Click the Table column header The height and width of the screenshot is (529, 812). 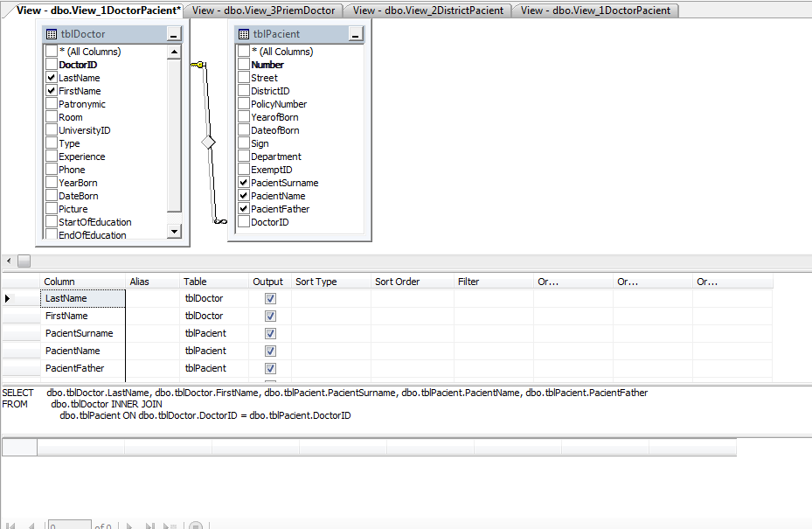[x=214, y=282]
